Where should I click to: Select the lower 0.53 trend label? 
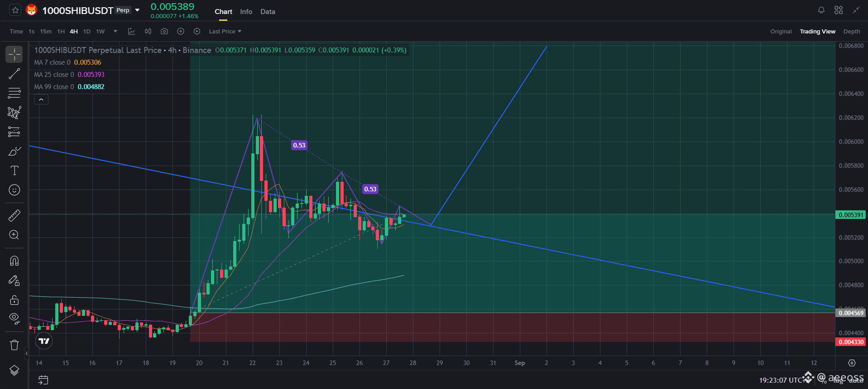[x=370, y=189]
